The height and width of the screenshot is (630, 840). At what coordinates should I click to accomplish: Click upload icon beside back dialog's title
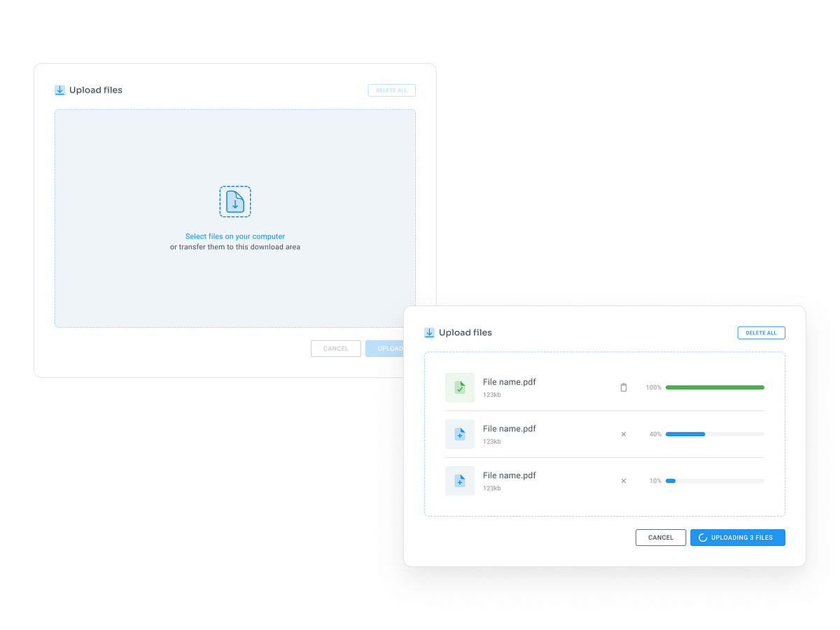(x=59, y=90)
